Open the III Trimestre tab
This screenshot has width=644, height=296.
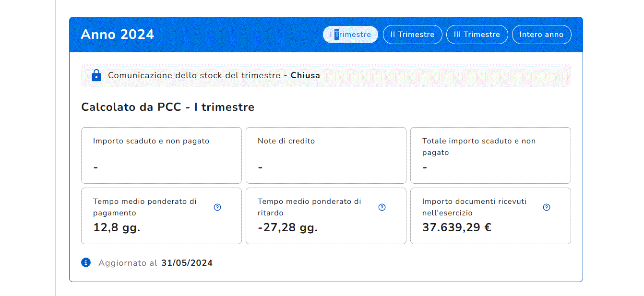coord(477,35)
